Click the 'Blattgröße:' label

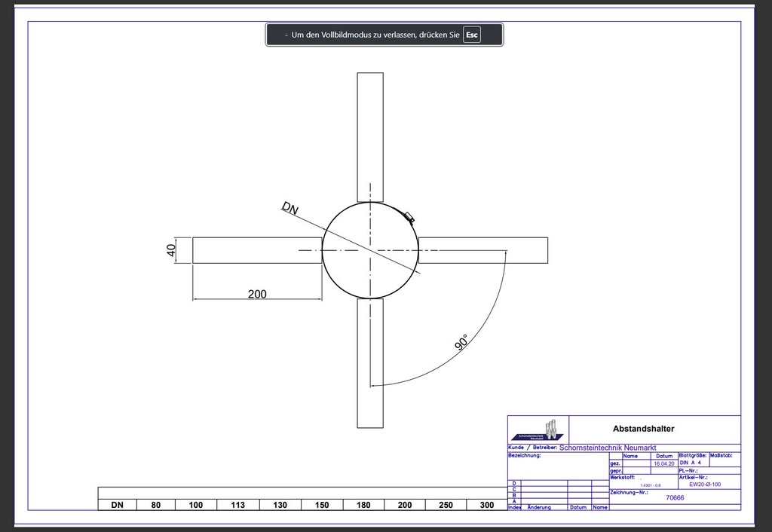pyautogui.click(x=693, y=455)
